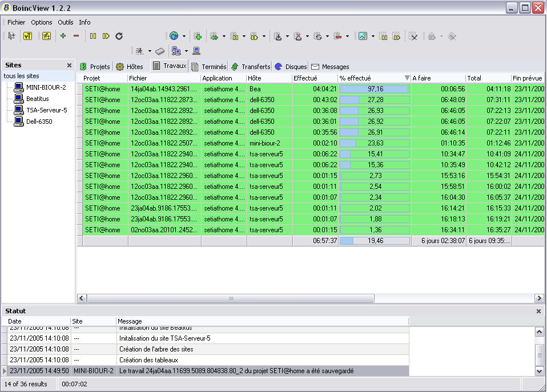This screenshot has height=392, width=547.
Task: Click the gear icon with circular arrows
Action: (x=317, y=37)
